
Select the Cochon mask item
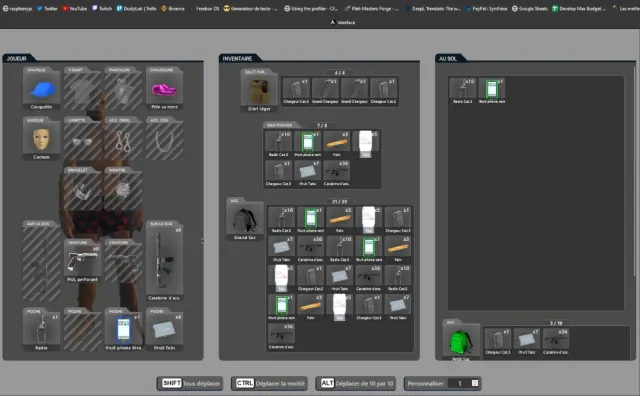point(41,139)
